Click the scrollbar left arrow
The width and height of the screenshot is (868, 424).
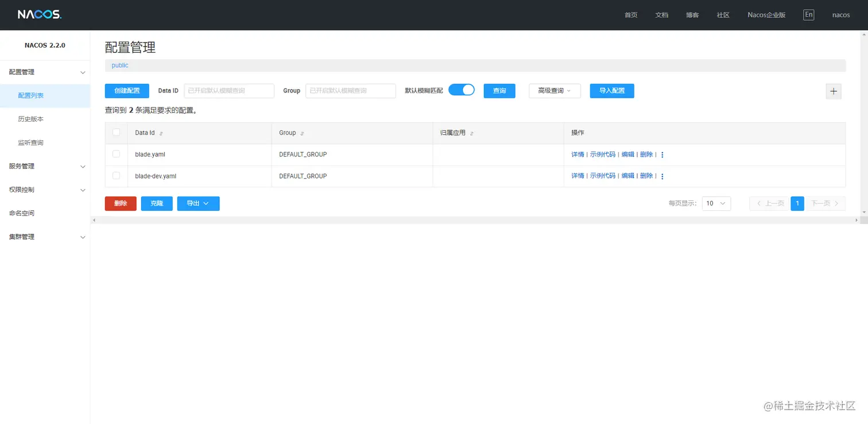94,220
